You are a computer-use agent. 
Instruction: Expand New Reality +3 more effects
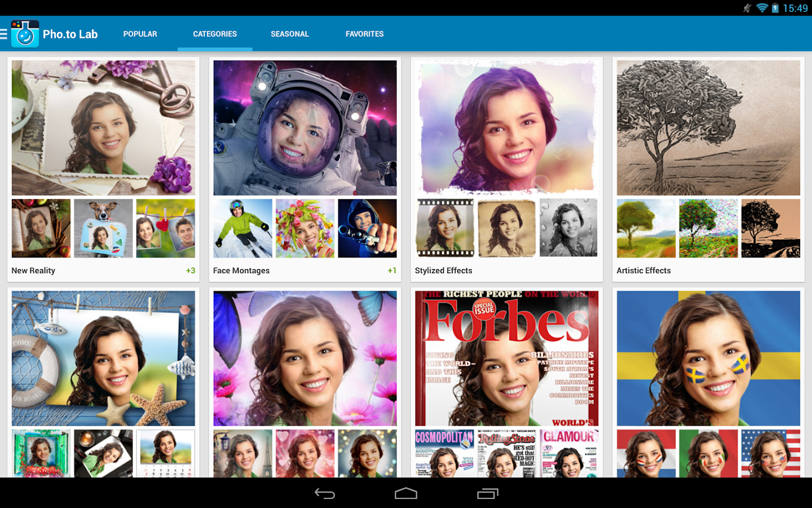pos(191,270)
